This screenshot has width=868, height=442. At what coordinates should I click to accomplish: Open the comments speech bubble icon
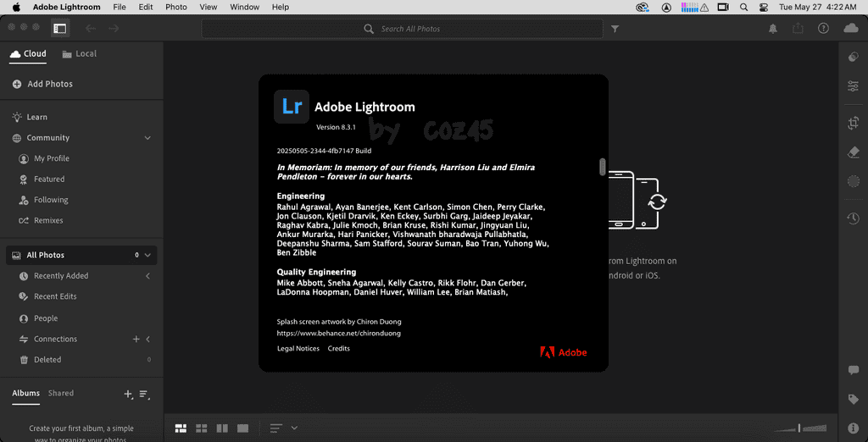point(853,371)
